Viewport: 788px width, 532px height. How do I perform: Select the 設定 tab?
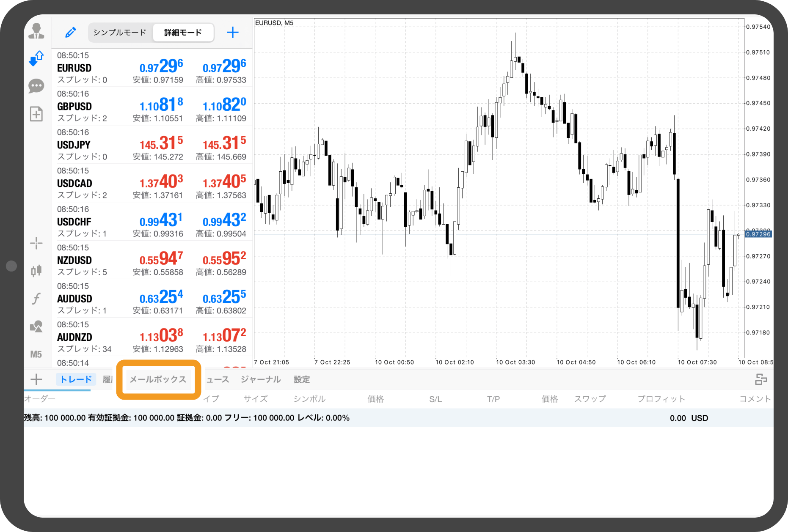302,379
